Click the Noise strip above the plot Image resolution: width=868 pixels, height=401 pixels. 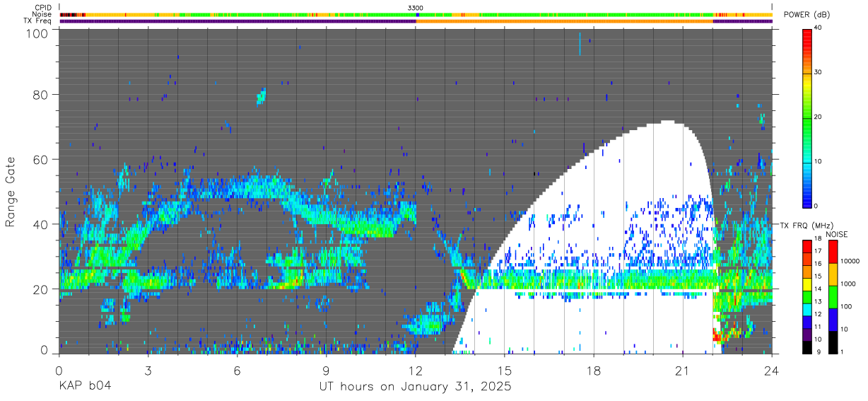pyautogui.click(x=416, y=14)
